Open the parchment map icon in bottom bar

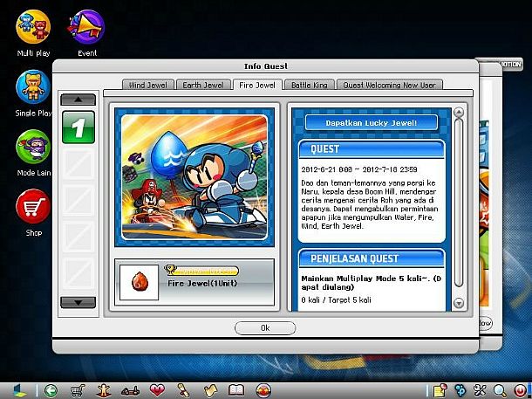210,390
